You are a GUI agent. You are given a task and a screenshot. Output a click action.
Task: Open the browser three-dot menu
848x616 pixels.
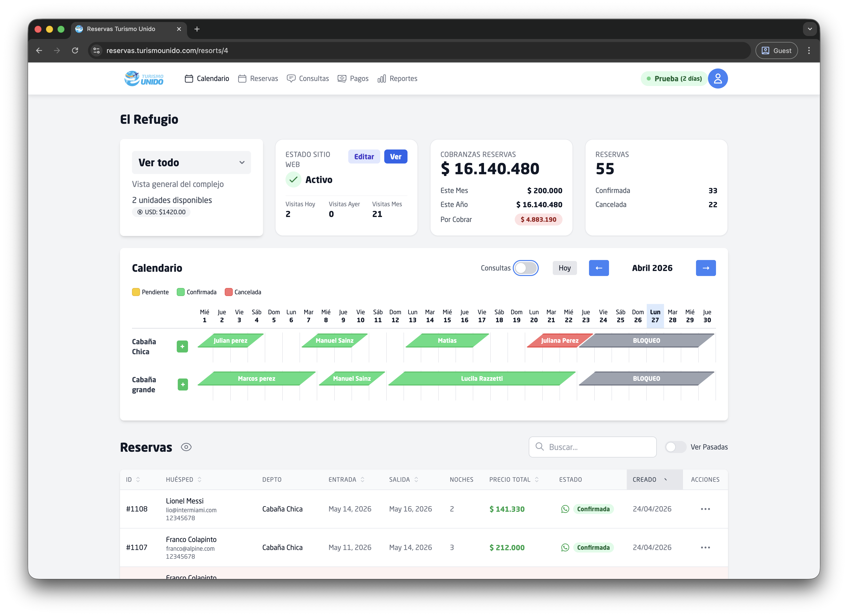pos(809,50)
